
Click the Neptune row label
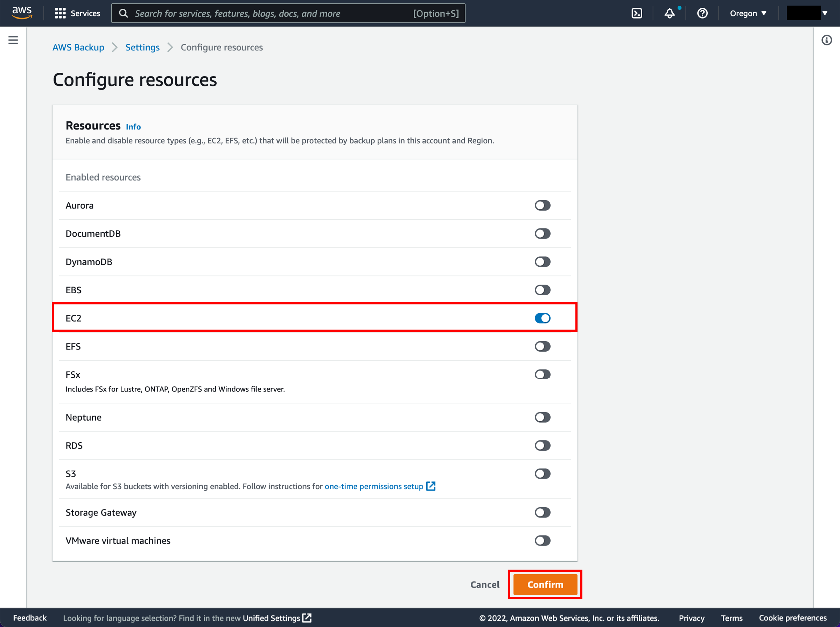[84, 417]
